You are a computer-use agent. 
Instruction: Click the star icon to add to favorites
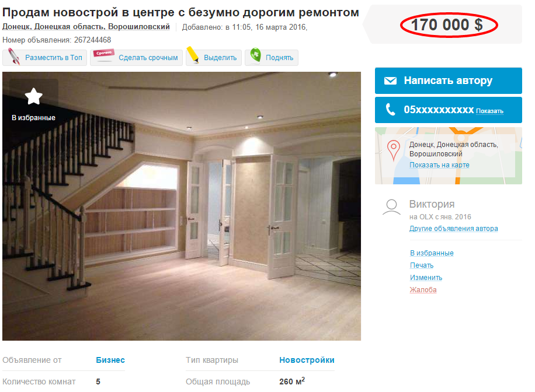[x=34, y=96]
